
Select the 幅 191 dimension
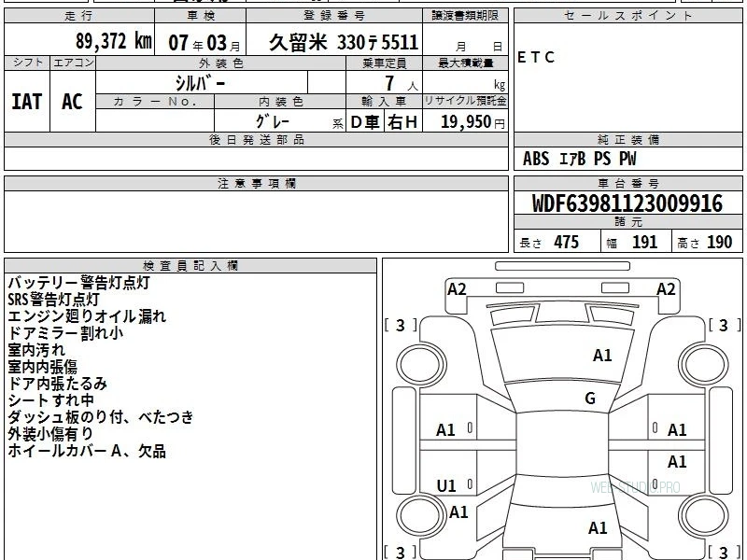[632, 243]
